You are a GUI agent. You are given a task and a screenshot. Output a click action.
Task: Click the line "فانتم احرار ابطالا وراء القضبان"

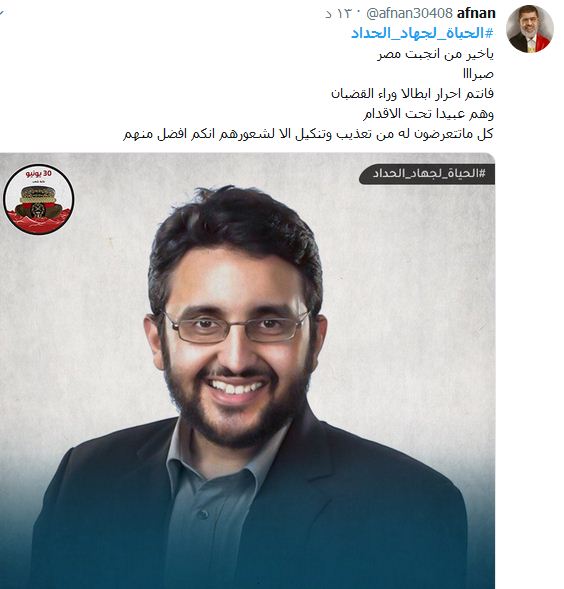click(412, 94)
